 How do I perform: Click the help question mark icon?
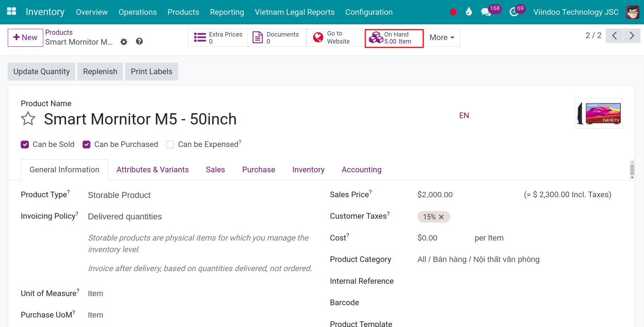point(139,41)
